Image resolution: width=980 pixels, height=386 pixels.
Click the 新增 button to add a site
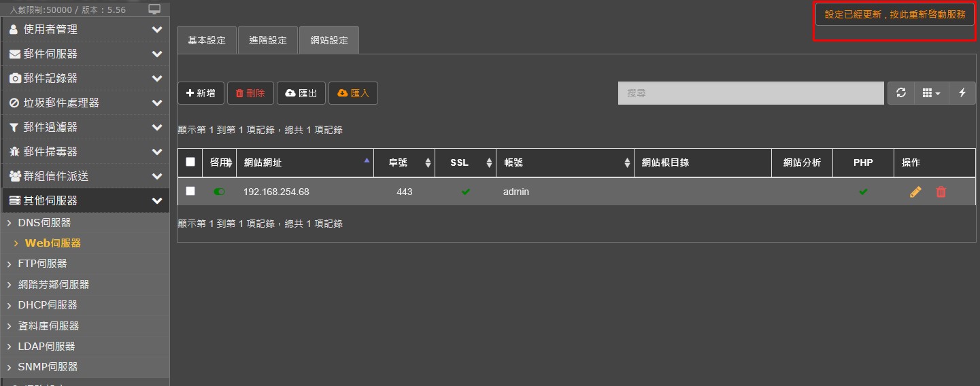point(201,93)
